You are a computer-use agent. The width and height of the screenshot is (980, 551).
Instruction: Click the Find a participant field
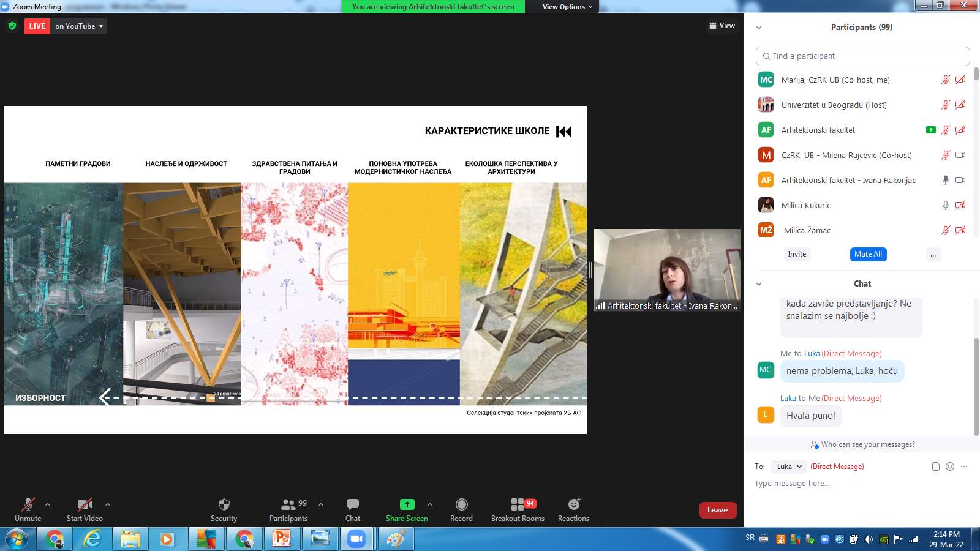pos(862,56)
